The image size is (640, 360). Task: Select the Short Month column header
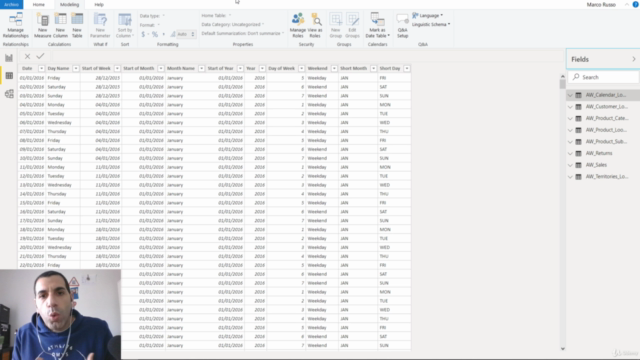353,68
